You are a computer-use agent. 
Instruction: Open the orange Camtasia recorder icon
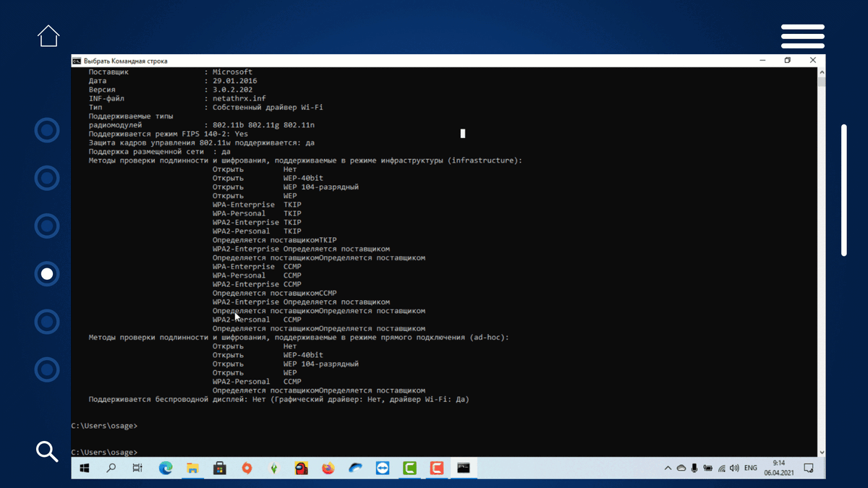coord(436,468)
